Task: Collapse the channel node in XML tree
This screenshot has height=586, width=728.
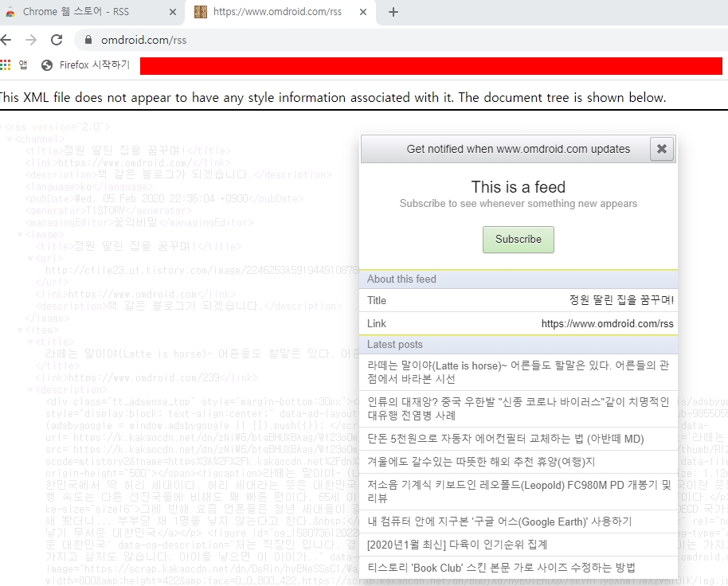Action: pos(10,139)
